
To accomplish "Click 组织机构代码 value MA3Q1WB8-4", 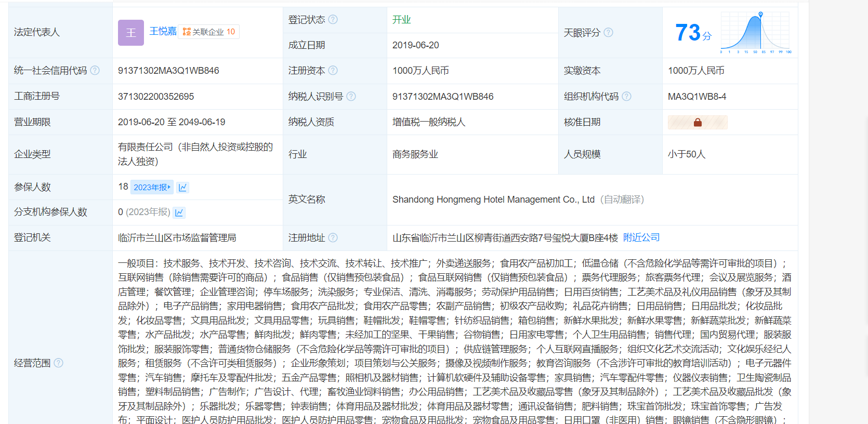I will (697, 97).
